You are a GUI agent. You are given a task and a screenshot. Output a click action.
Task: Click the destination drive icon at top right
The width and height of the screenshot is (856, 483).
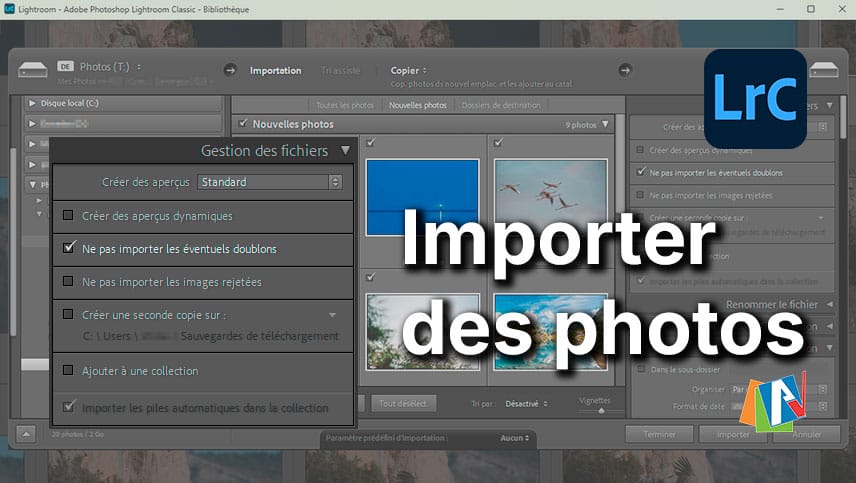[x=824, y=71]
